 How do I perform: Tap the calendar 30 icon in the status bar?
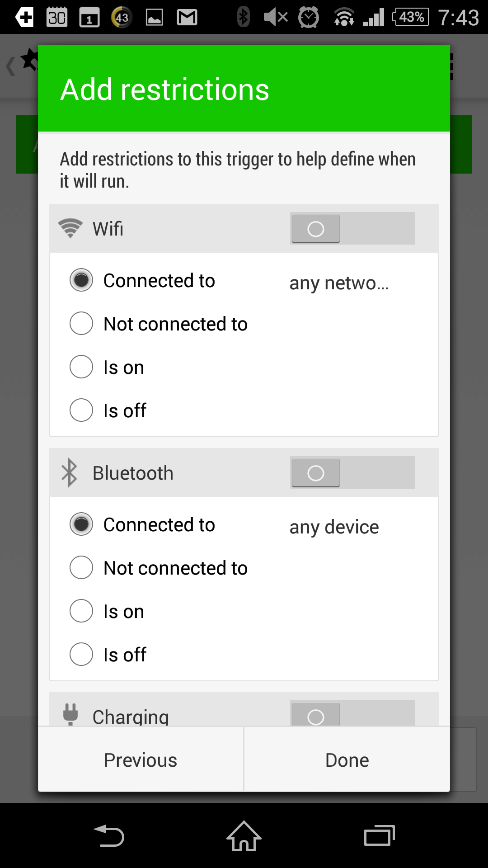click(x=57, y=17)
